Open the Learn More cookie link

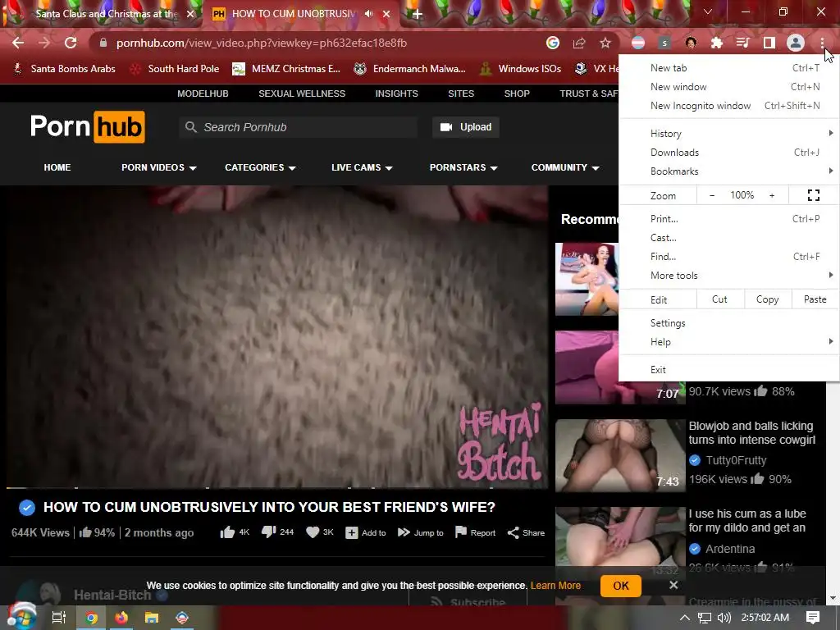click(x=555, y=586)
